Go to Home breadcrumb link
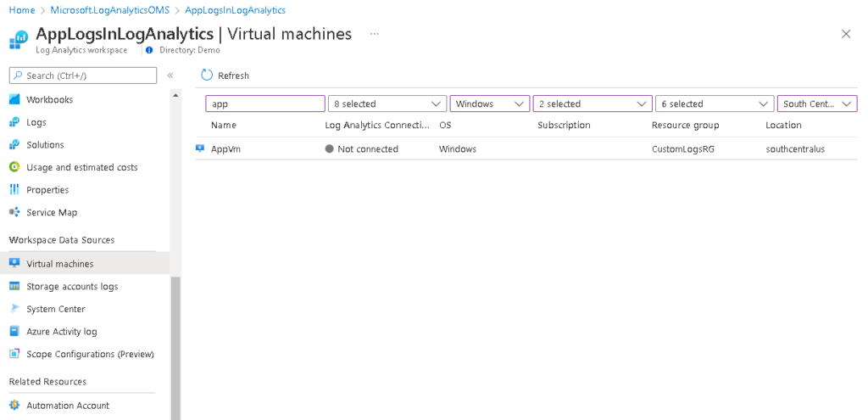 [21, 10]
